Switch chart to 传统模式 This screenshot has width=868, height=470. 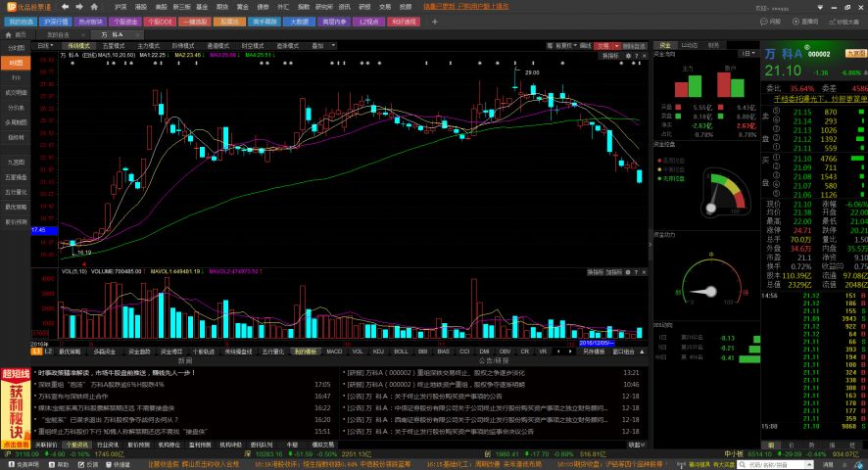pos(79,46)
